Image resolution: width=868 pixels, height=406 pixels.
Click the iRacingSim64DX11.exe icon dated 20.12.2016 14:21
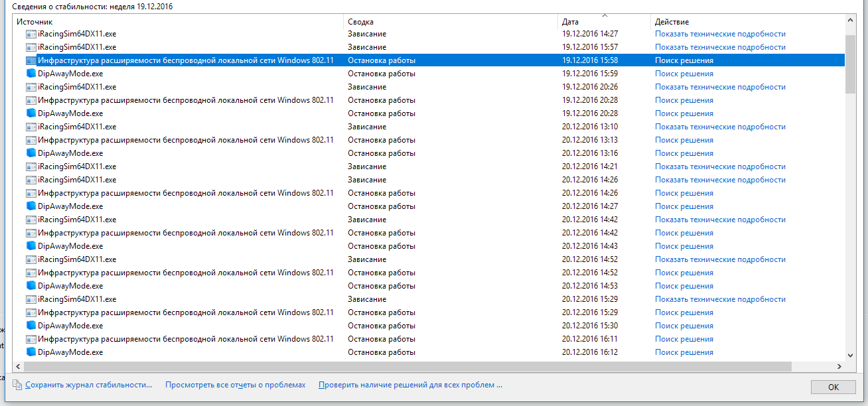(31, 167)
